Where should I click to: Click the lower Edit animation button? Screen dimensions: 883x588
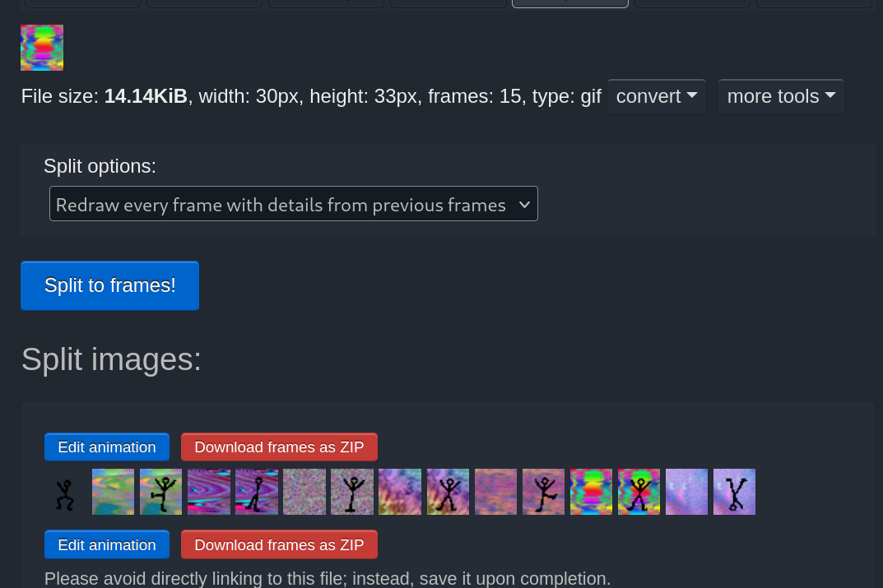pyautogui.click(x=106, y=544)
